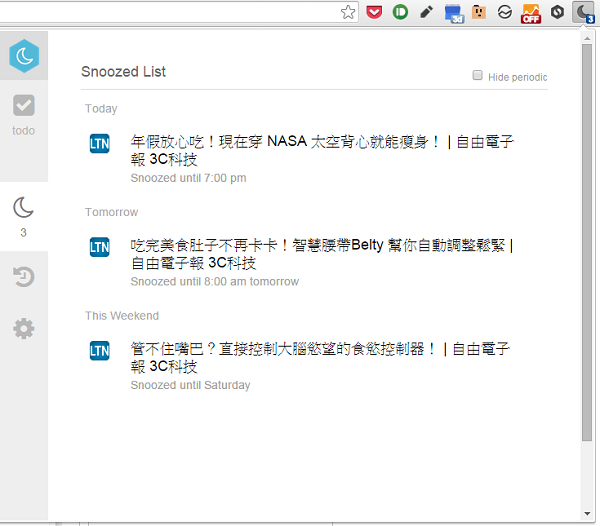Click the green circular extension icon
Image resolution: width=600 pixels, height=526 pixels.
point(401,13)
